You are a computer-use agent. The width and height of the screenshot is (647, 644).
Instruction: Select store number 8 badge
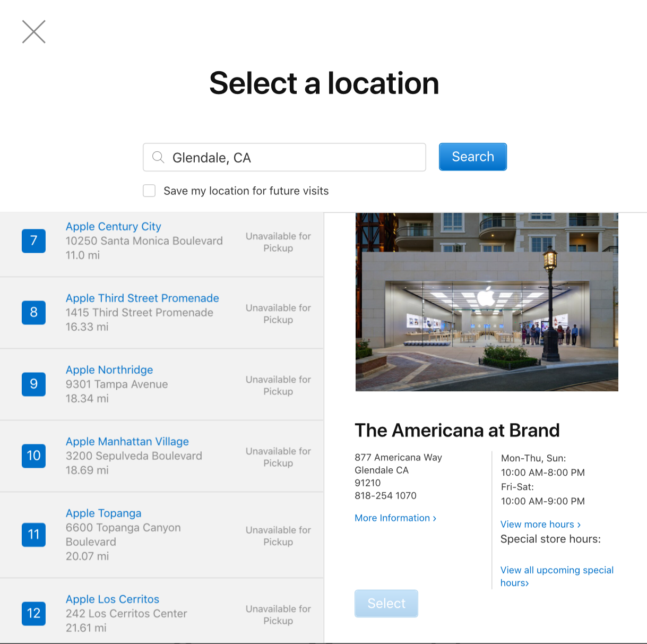pos(33,312)
